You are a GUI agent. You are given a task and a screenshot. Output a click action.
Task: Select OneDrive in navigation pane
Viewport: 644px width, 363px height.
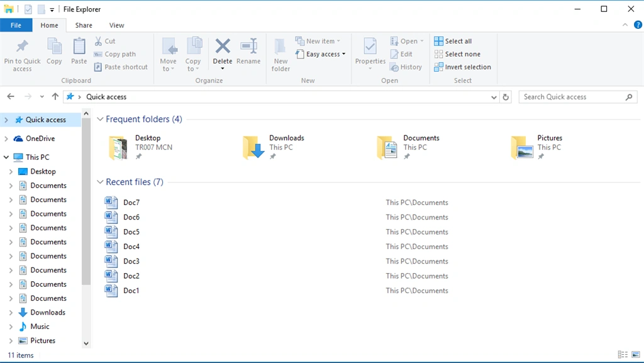tap(40, 138)
